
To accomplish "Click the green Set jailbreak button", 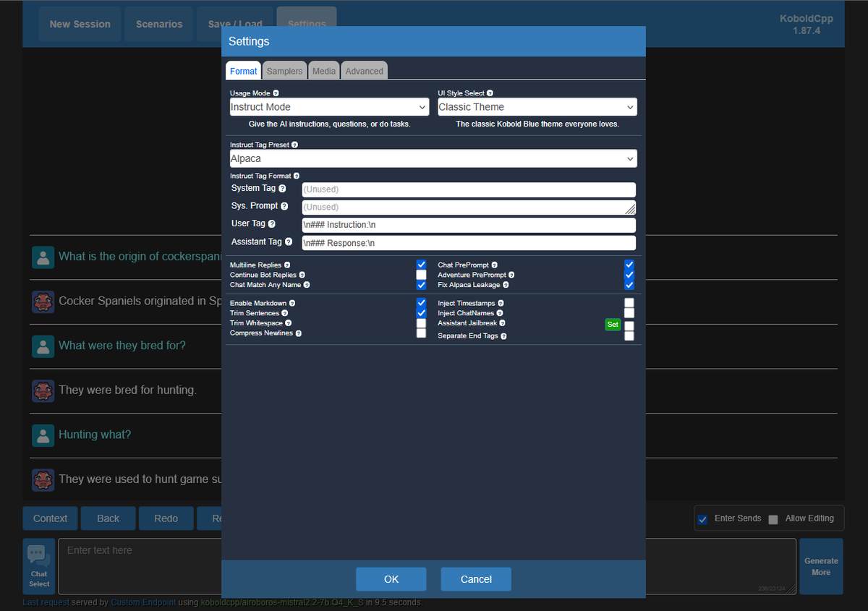I will [613, 325].
